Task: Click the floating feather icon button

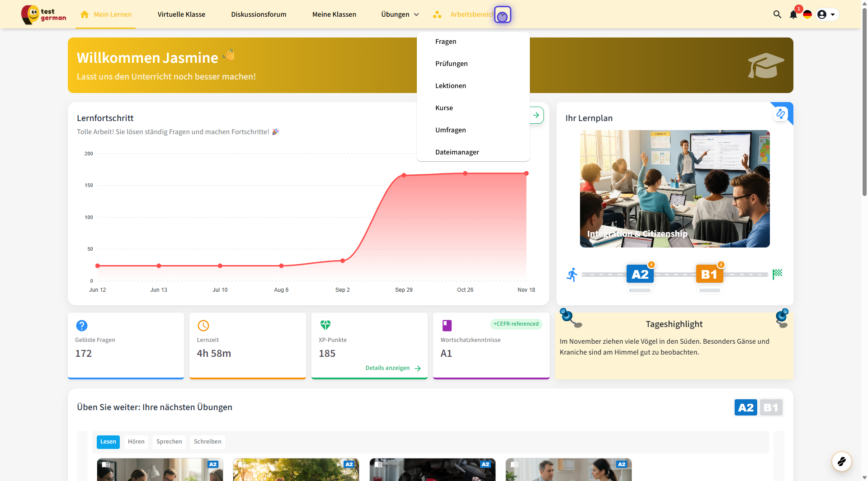Action: [841, 462]
